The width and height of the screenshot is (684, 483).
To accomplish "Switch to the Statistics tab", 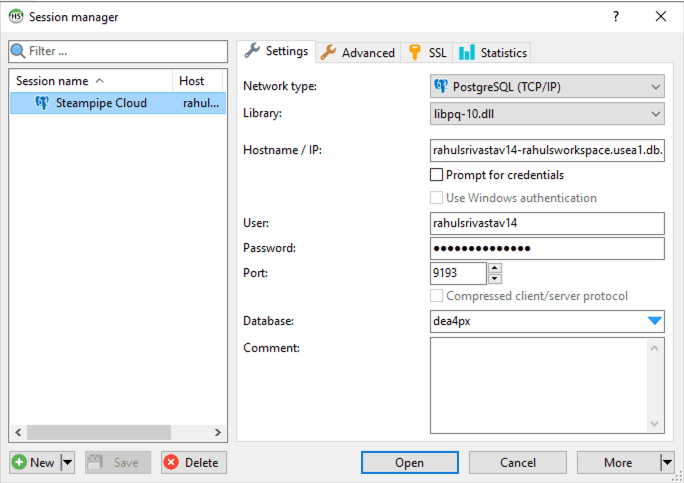I will 492,52.
